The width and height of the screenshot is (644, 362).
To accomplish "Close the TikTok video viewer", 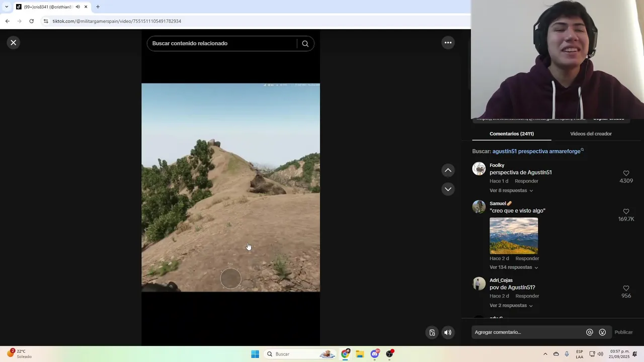I will click(14, 43).
